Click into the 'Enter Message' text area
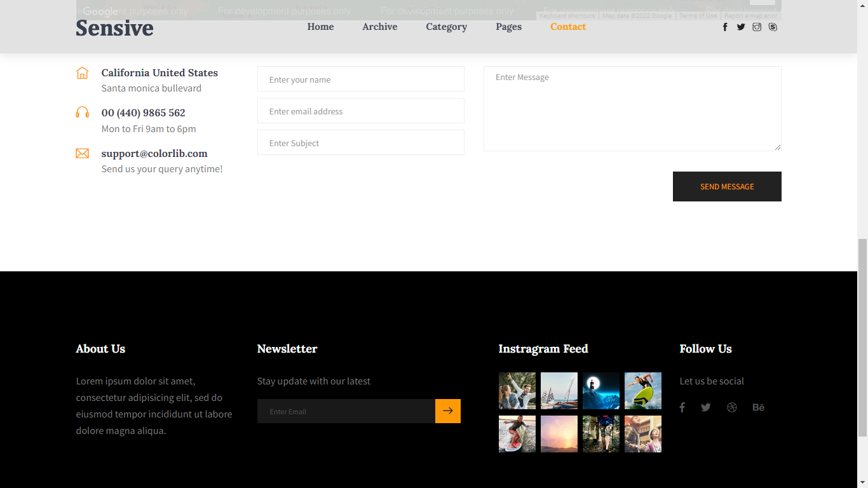 [x=632, y=109]
